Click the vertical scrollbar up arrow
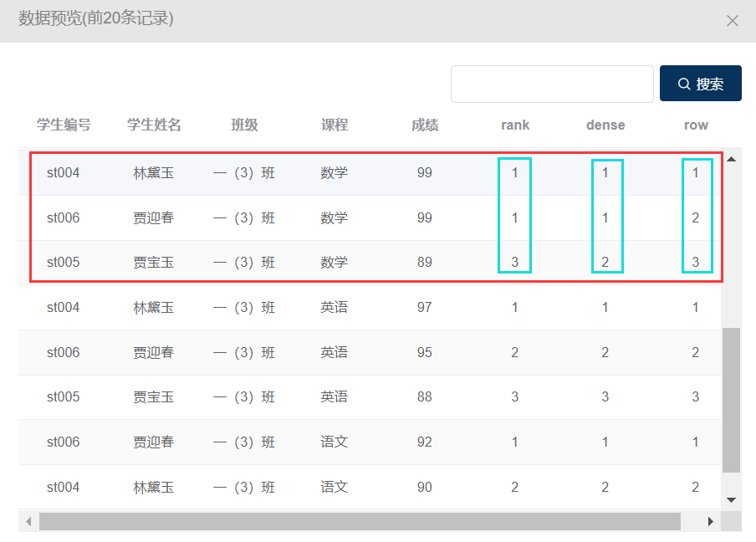Image resolution: width=756 pixels, height=542 pixels. click(731, 160)
